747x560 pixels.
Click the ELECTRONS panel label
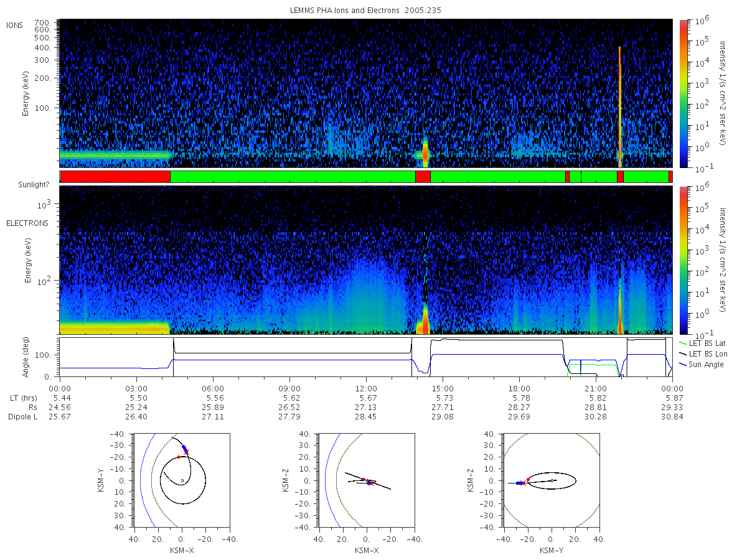click(x=27, y=223)
